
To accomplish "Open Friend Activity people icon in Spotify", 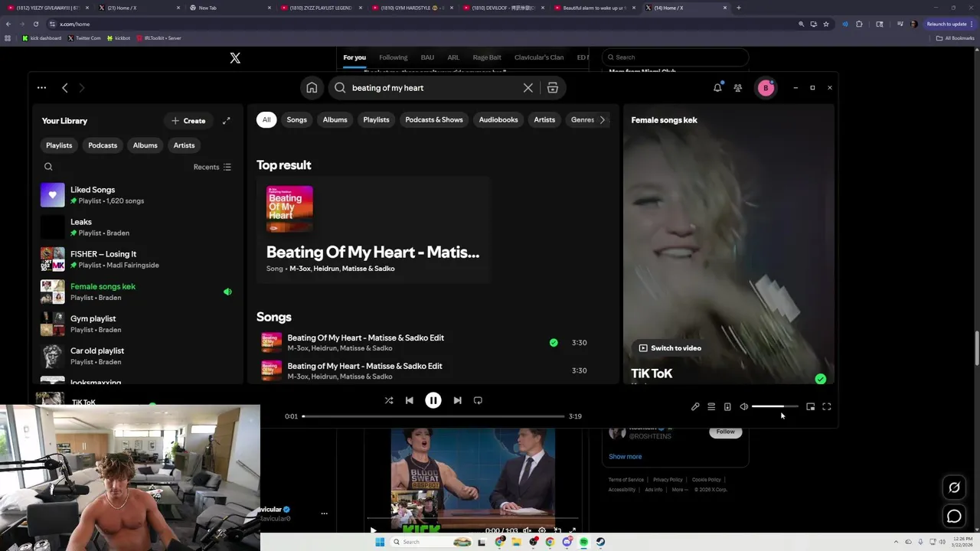I will pos(738,88).
